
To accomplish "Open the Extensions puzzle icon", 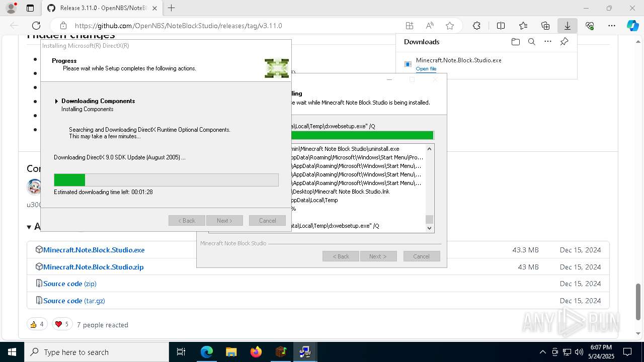I will click(x=476, y=26).
